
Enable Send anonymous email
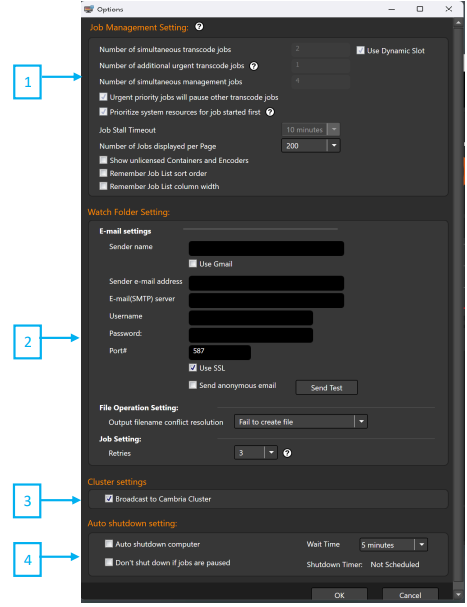click(193, 385)
